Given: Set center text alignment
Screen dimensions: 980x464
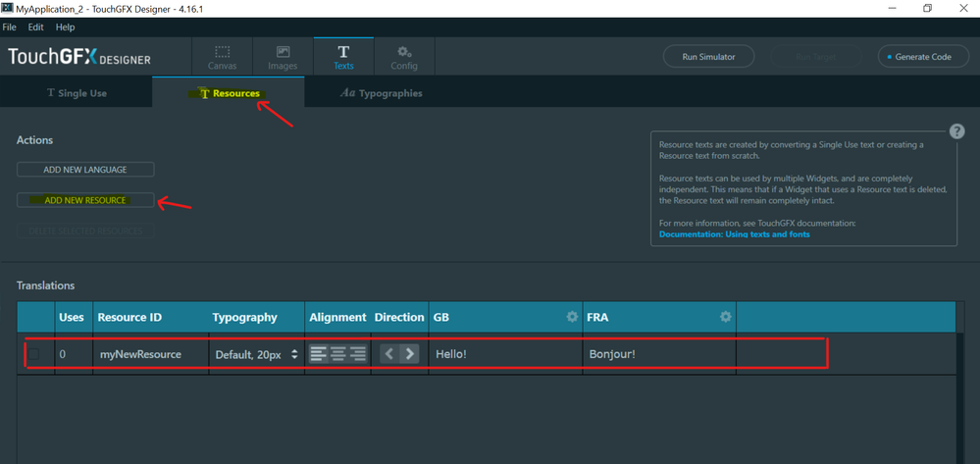Looking at the screenshot, I should click(x=338, y=354).
